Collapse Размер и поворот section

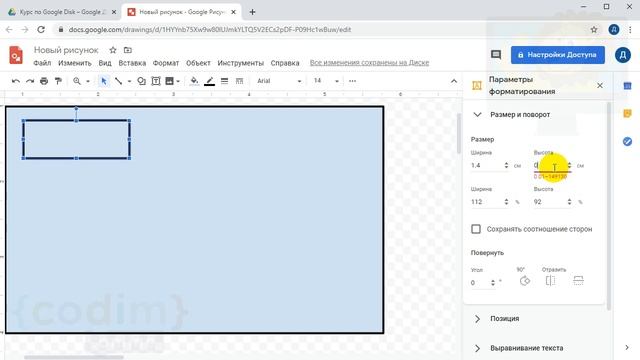pos(477,115)
